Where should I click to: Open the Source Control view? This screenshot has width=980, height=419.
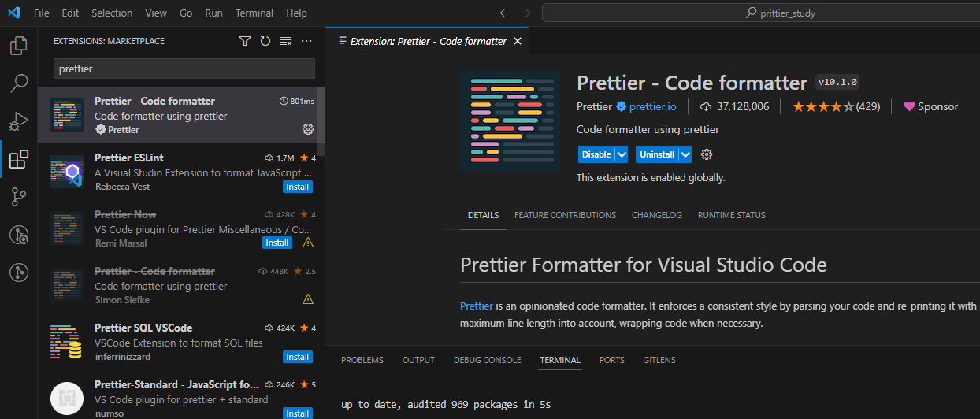[x=19, y=197]
